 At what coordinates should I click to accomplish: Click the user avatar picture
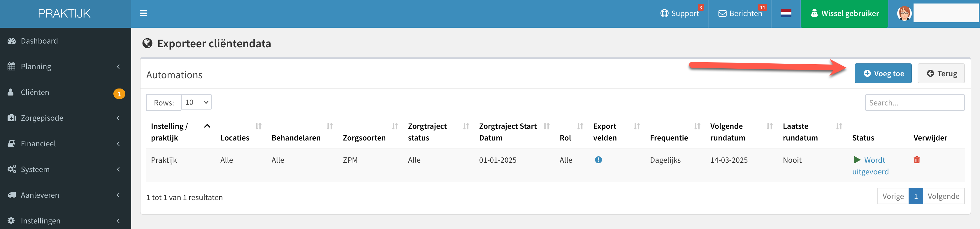pos(904,13)
